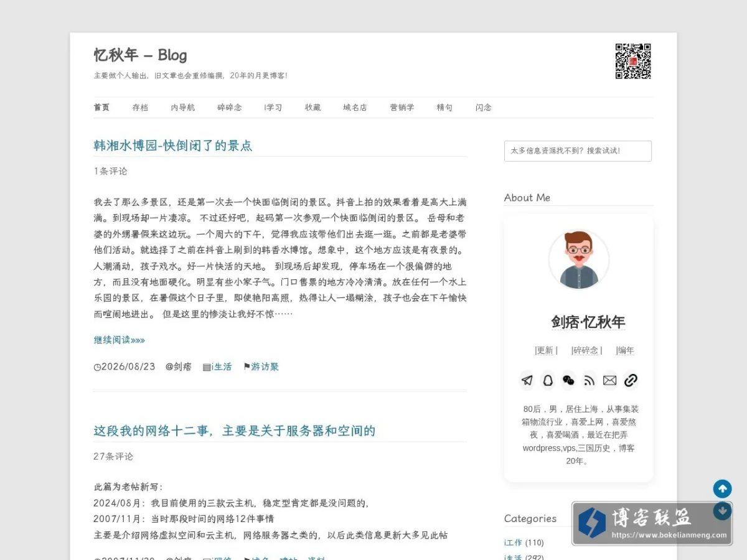Viewport: 747px width, 560px height.
Task: Open the 首页 menu item
Action: coord(101,107)
